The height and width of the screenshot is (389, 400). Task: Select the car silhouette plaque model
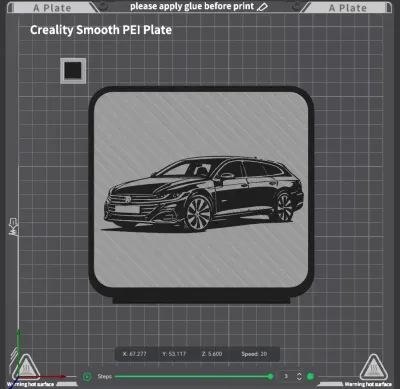(201, 195)
